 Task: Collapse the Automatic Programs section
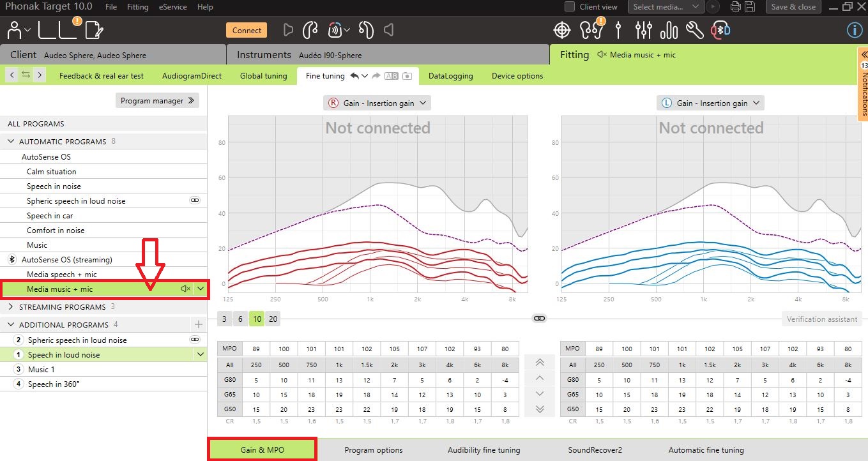(x=11, y=141)
